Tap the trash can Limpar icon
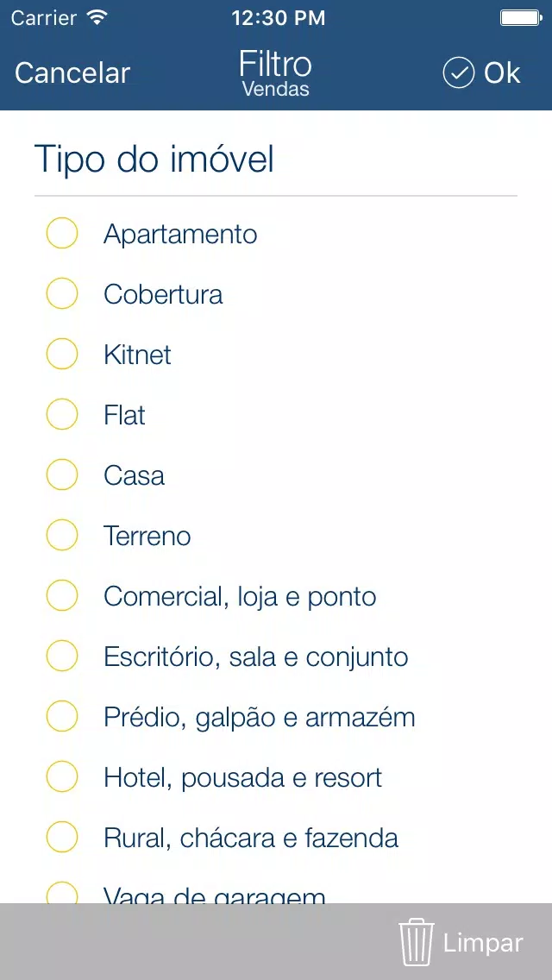The height and width of the screenshot is (980, 552). [x=416, y=942]
